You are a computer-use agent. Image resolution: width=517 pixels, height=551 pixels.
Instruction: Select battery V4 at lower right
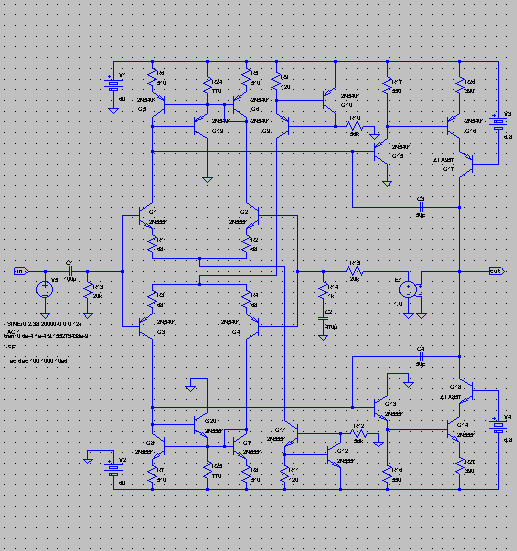498,426
